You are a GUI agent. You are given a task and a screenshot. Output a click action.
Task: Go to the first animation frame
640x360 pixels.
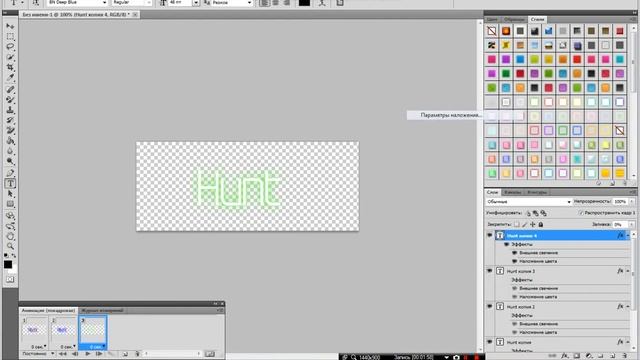tap(63, 354)
